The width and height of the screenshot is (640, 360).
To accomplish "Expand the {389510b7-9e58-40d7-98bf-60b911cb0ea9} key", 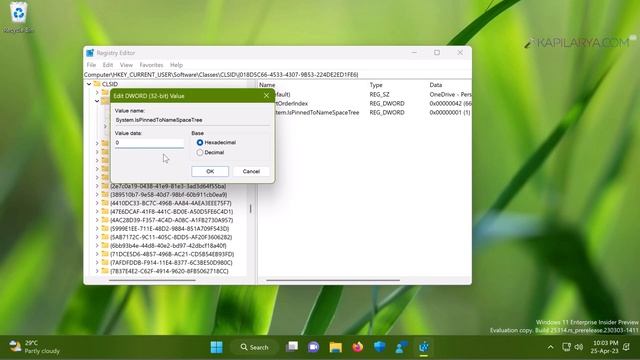I will 97,195.
